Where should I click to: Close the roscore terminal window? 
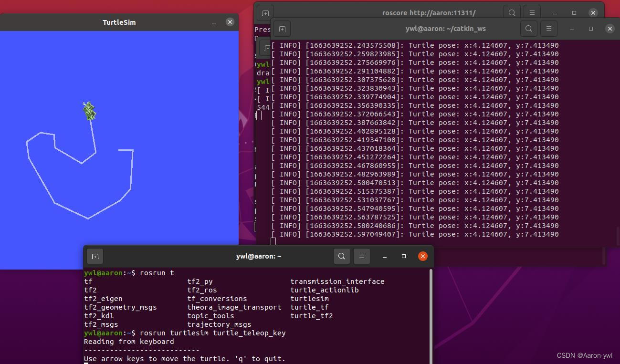(593, 13)
